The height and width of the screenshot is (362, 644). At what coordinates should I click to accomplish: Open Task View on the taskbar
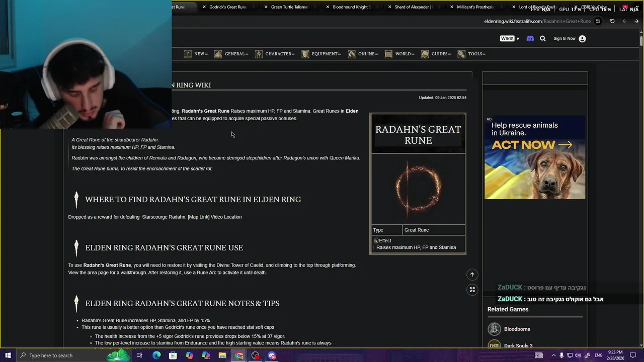coord(139,355)
